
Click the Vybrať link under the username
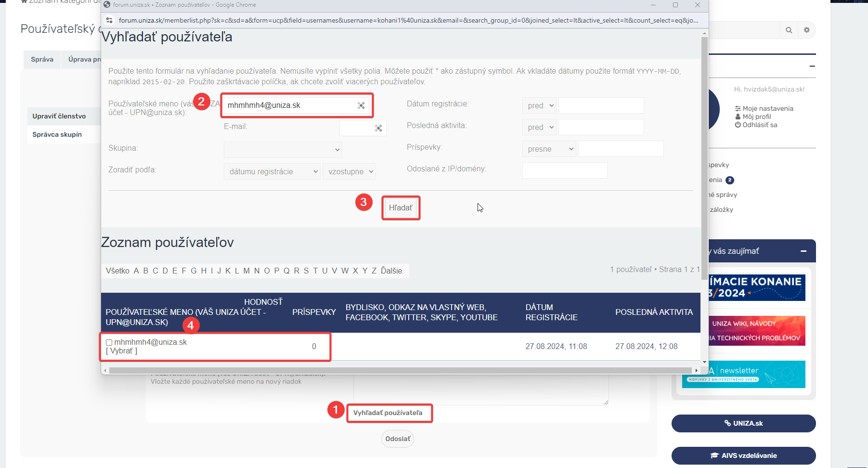pos(121,351)
